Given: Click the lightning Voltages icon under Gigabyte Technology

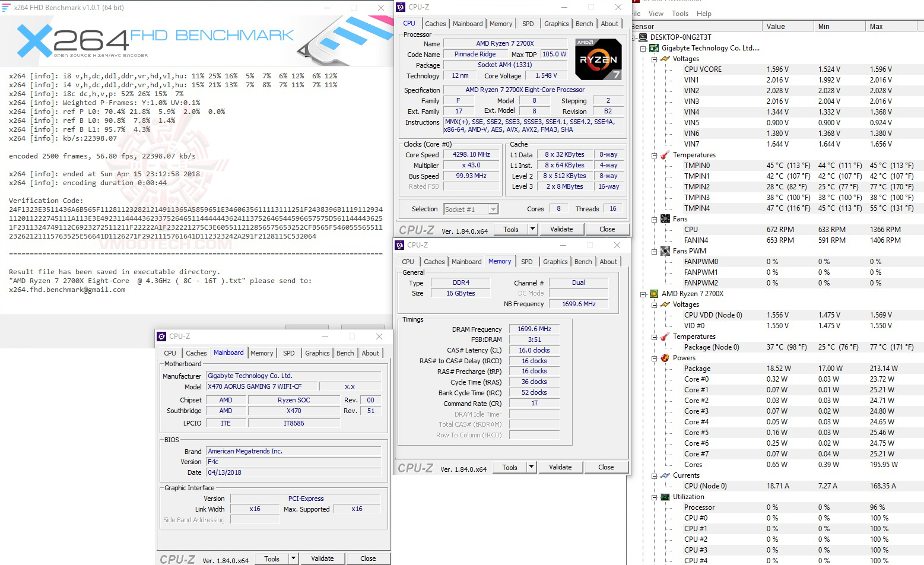Looking at the screenshot, I should [x=665, y=59].
